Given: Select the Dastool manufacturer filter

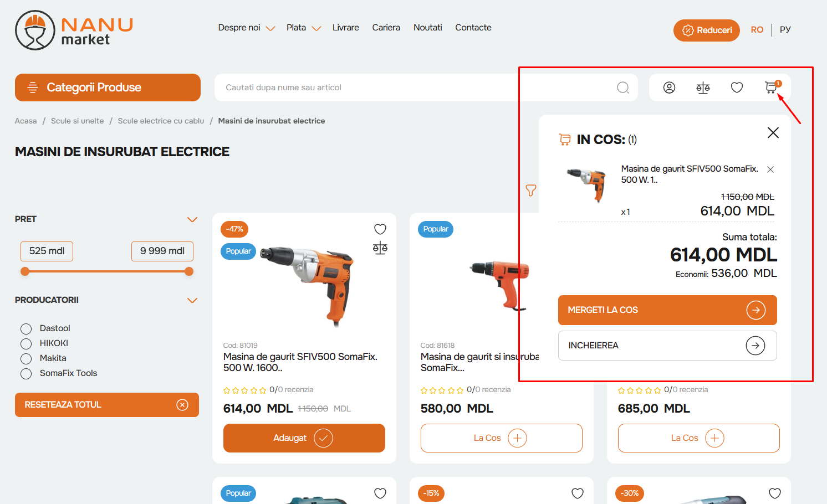Looking at the screenshot, I should 26,329.
